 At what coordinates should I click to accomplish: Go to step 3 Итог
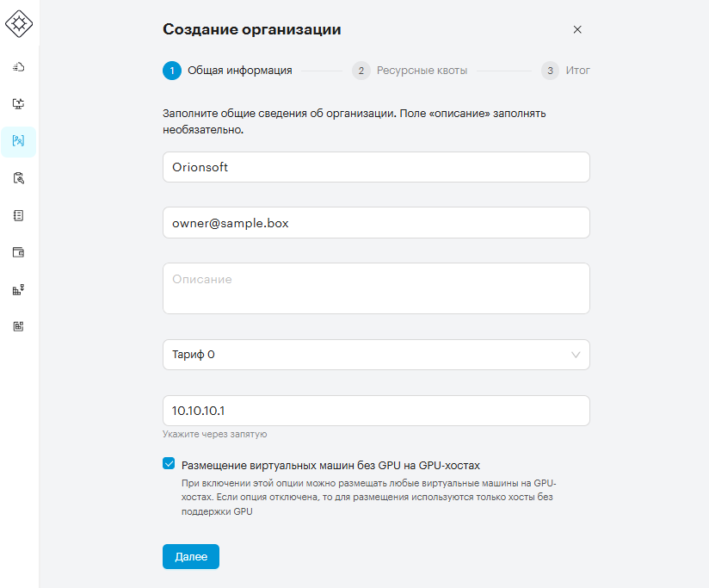click(565, 71)
